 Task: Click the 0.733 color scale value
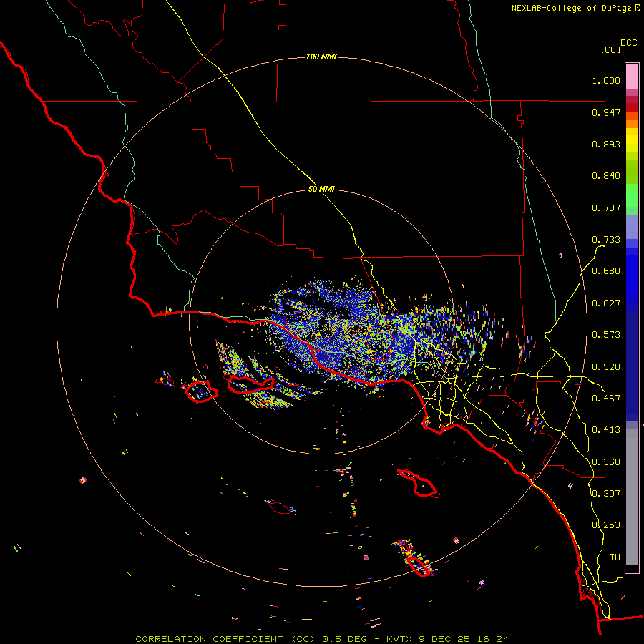click(606, 240)
